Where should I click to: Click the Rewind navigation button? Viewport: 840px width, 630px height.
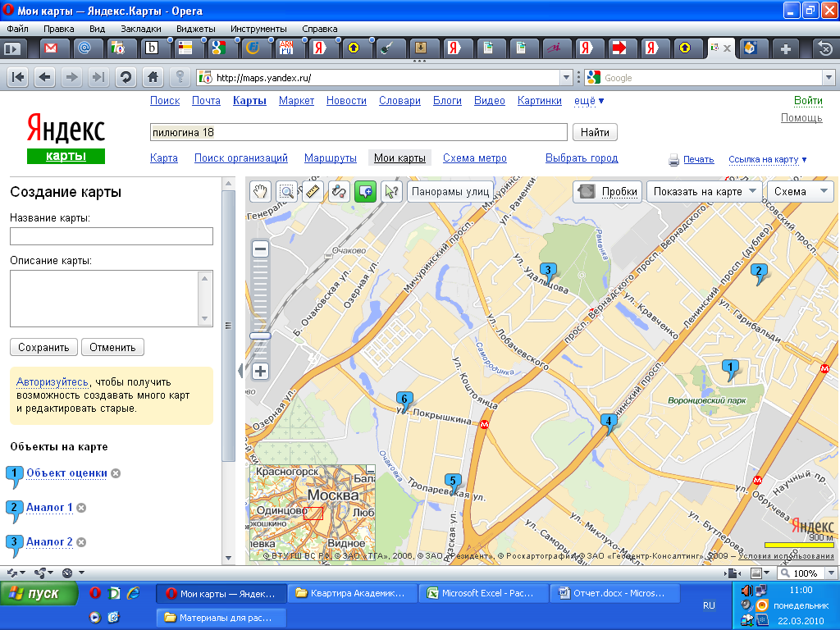point(18,78)
